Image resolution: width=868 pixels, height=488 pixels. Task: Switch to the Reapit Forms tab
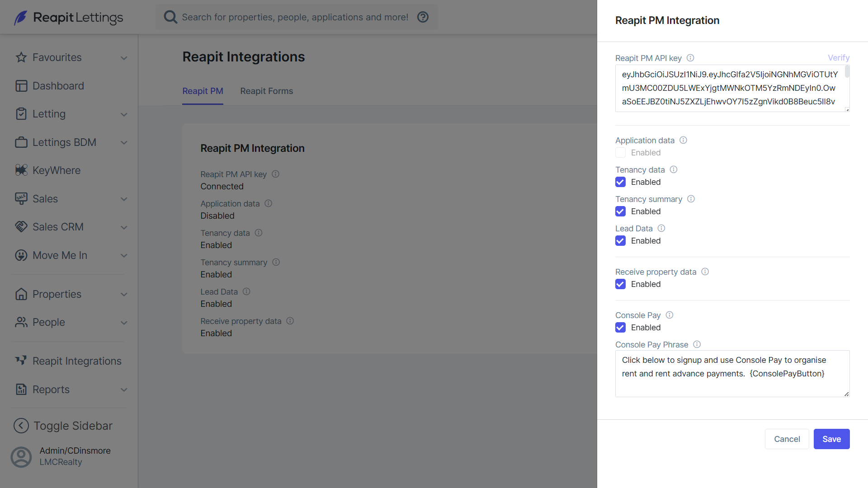tap(267, 91)
